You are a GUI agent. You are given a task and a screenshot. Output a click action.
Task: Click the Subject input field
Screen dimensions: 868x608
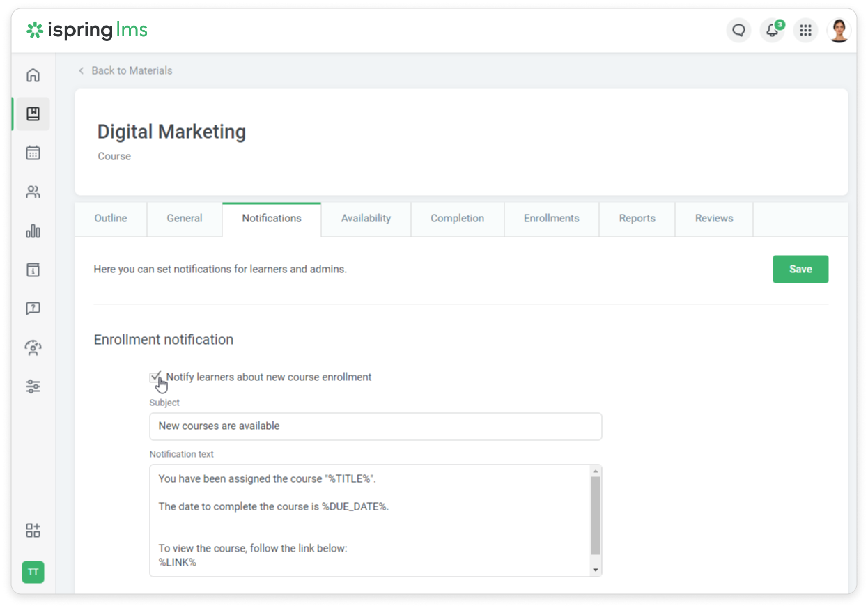tap(375, 426)
